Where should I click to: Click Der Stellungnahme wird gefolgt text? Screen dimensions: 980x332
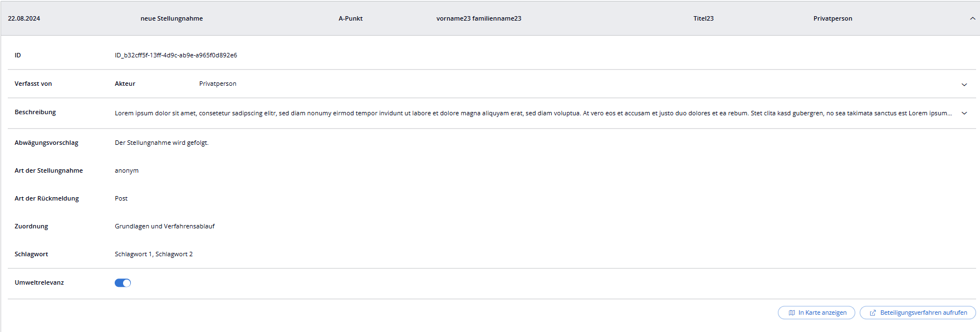[161, 143]
